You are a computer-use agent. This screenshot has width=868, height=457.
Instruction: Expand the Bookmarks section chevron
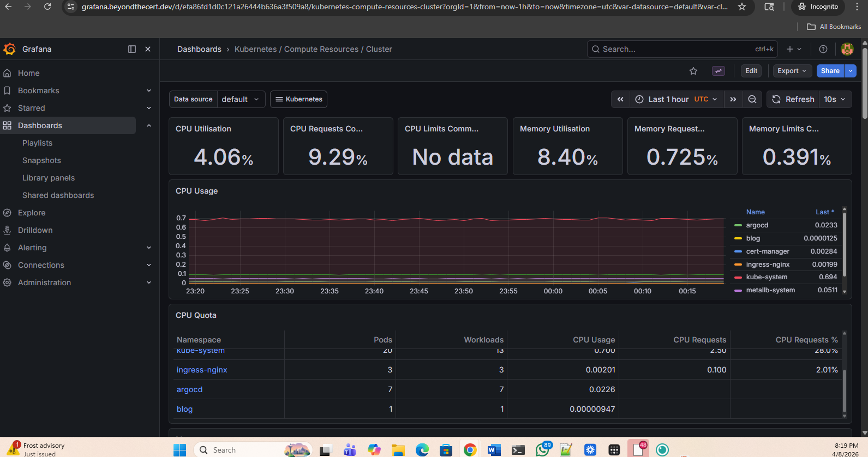click(149, 91)
